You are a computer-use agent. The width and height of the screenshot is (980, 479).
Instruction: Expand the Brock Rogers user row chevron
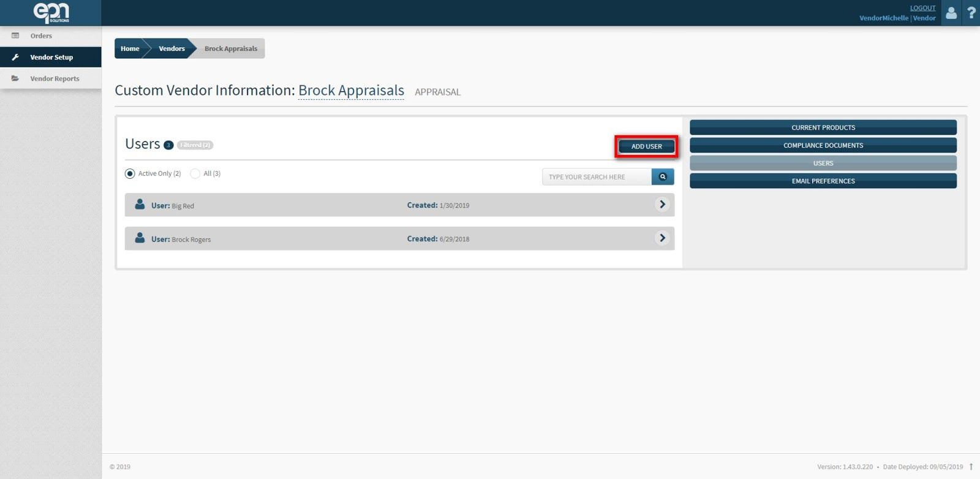662,238
